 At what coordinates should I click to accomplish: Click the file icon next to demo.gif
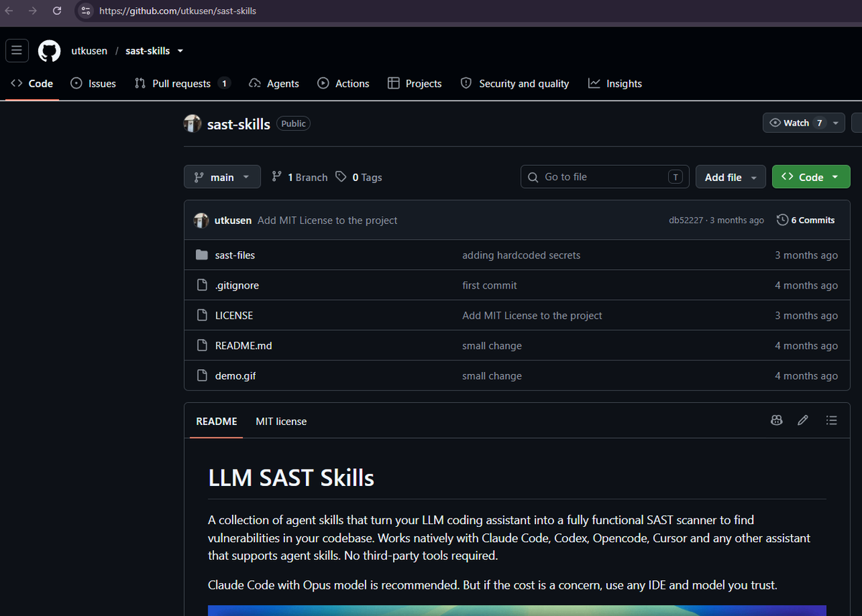(x=202, y=375)
